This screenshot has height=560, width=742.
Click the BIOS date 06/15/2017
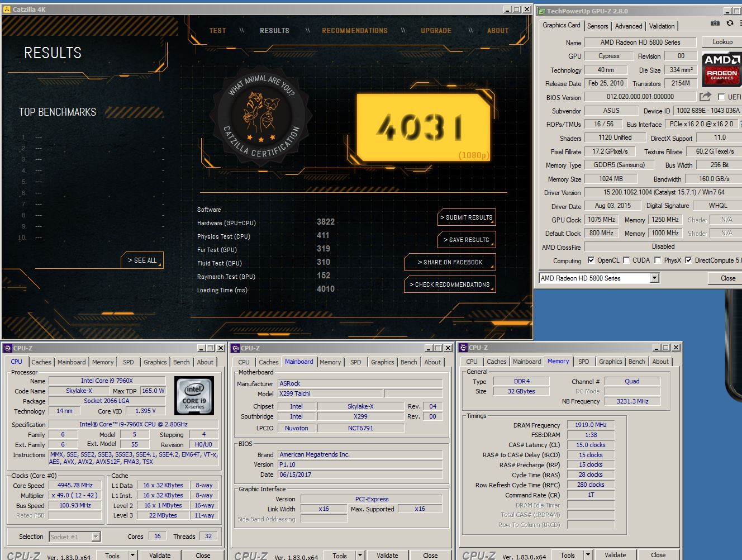(360, 474)
